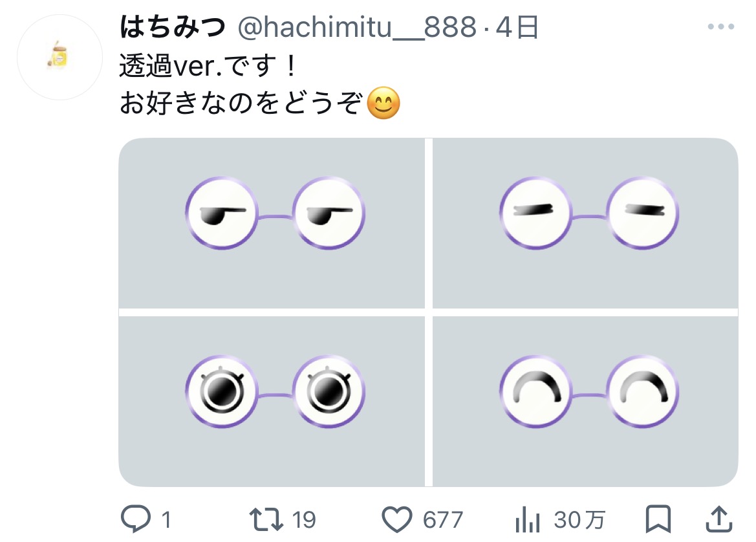Open the three-dot more options menu

click(x=720, y=27)
